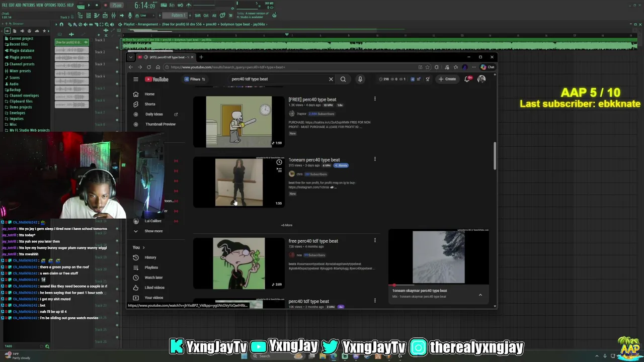This screenshot has width=644, height=362.
Task: Toggle the pattern/song mode switch
Action: [x=80, y=6]
